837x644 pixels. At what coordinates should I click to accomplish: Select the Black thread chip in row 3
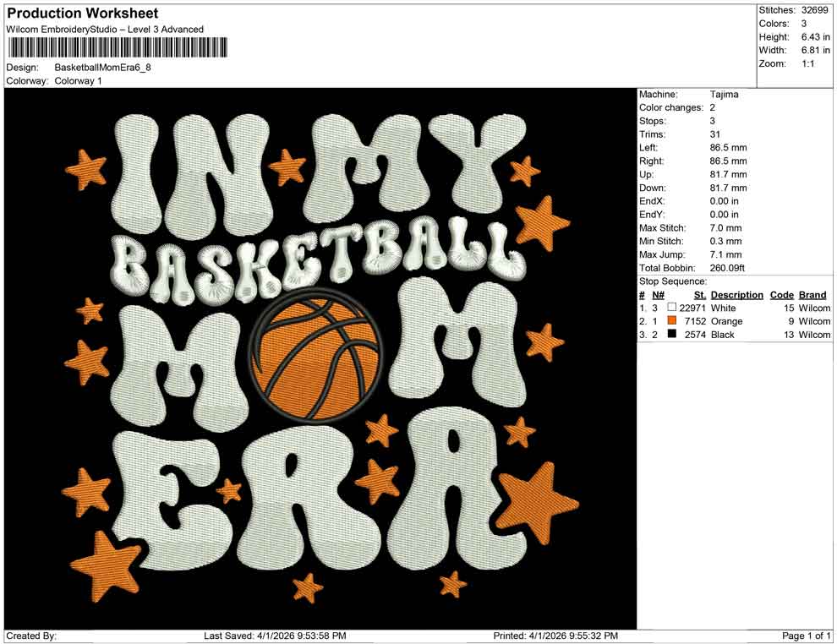coord(672,335)
